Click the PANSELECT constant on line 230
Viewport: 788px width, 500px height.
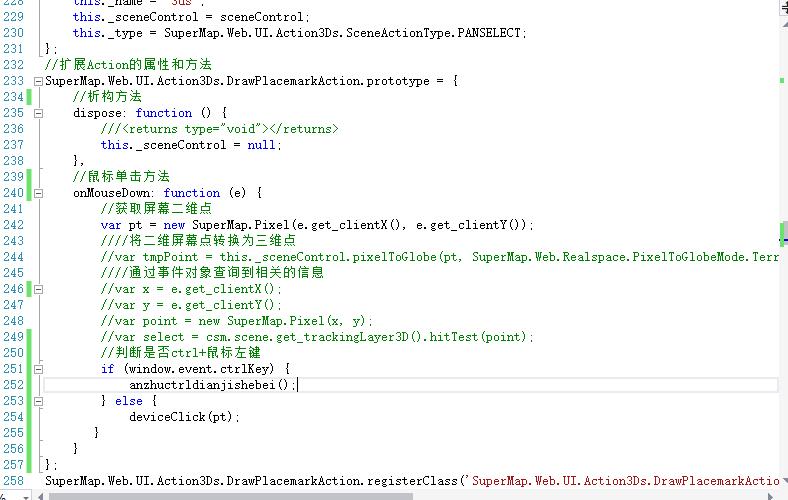488,33
